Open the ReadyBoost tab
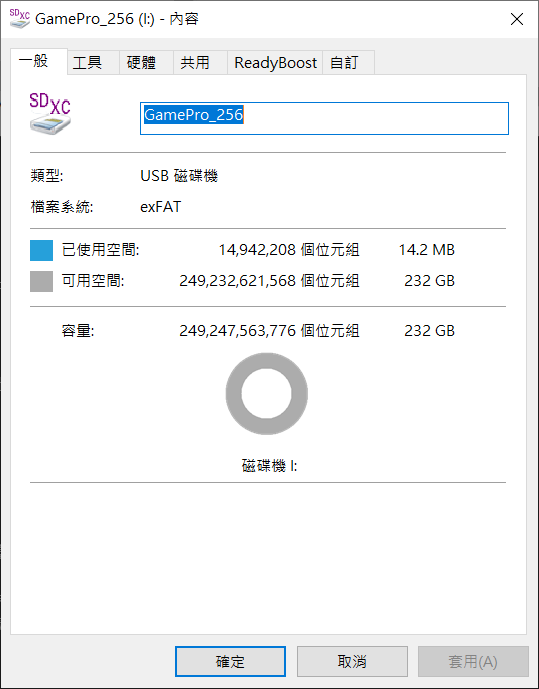This screenshot has height=689, width=539. pos(275,62)
